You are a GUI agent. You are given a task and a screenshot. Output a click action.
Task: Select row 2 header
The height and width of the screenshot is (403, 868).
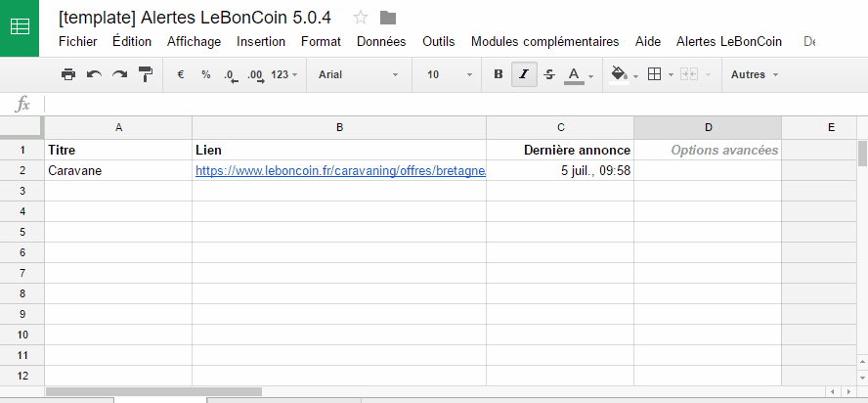point(22,170)
